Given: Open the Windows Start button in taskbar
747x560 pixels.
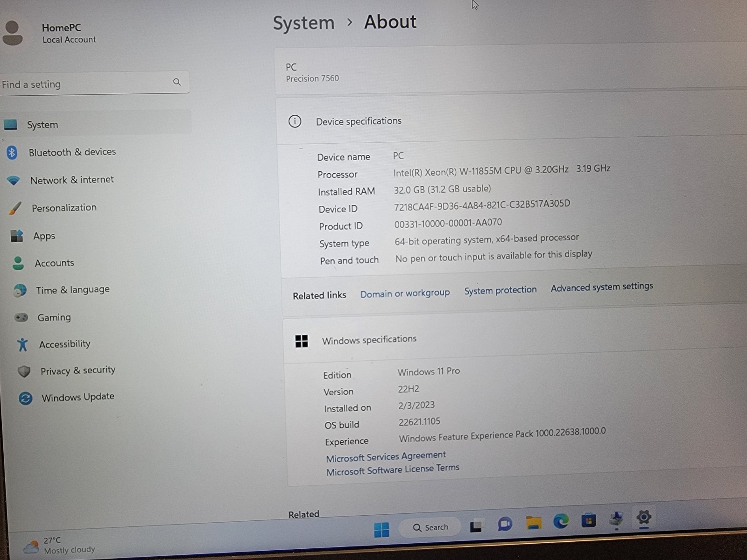Looking at the screenshot, I should (381, 529).
